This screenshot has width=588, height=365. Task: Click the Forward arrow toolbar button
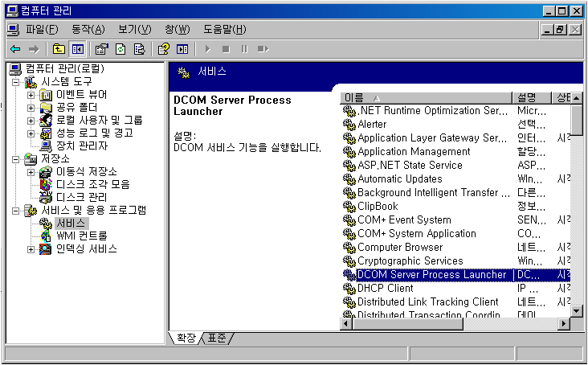point(34,49)
